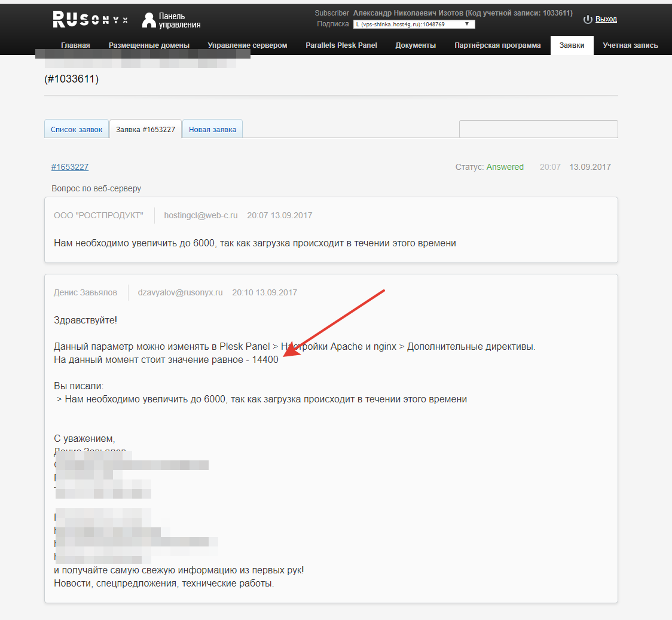Switch to the Список заявок tab
Screen dimensions: 672x620
pos(77,129)
